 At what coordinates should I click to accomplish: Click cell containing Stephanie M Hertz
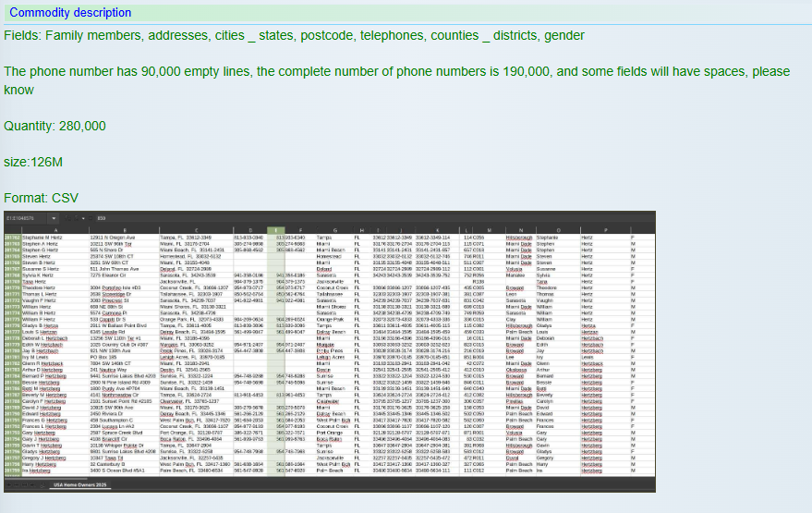42,238
